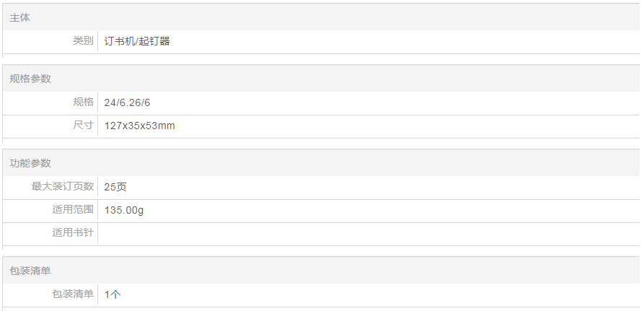This screenshot has height=311, width=644.
Task: Select the 适用书针 row label
Action: 73,233
